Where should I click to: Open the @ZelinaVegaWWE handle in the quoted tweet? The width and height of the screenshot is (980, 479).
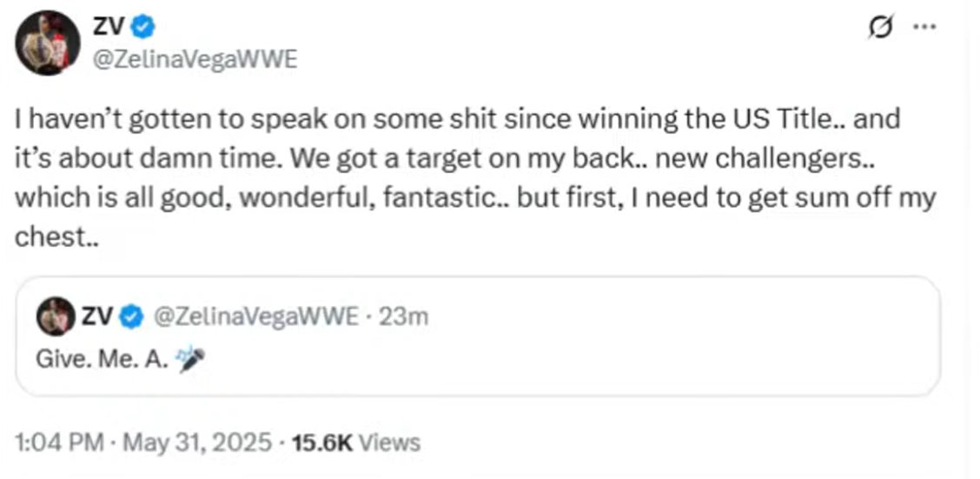coord(255,317)
